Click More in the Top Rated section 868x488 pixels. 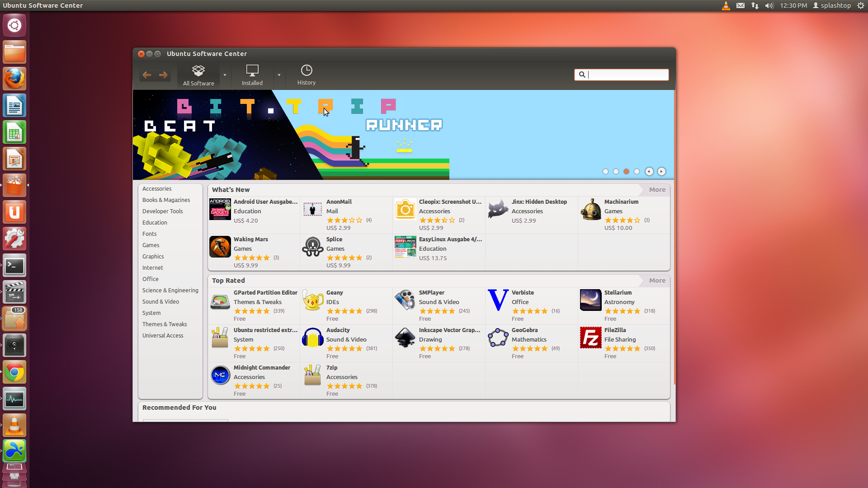[x=657, y=280]
